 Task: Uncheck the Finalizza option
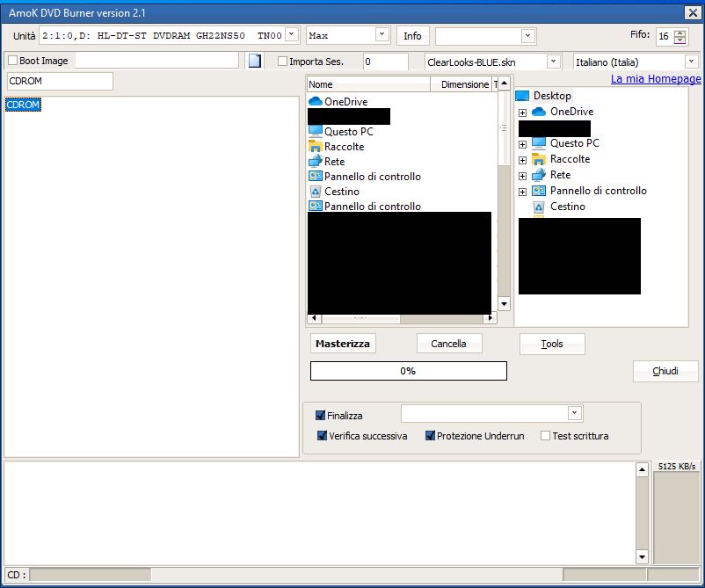tap(320, 416)
